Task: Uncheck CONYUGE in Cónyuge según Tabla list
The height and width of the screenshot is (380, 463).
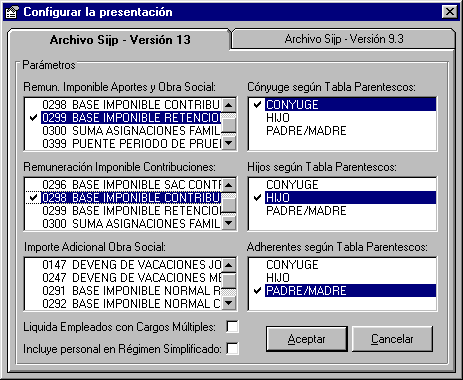Action: 343,105
